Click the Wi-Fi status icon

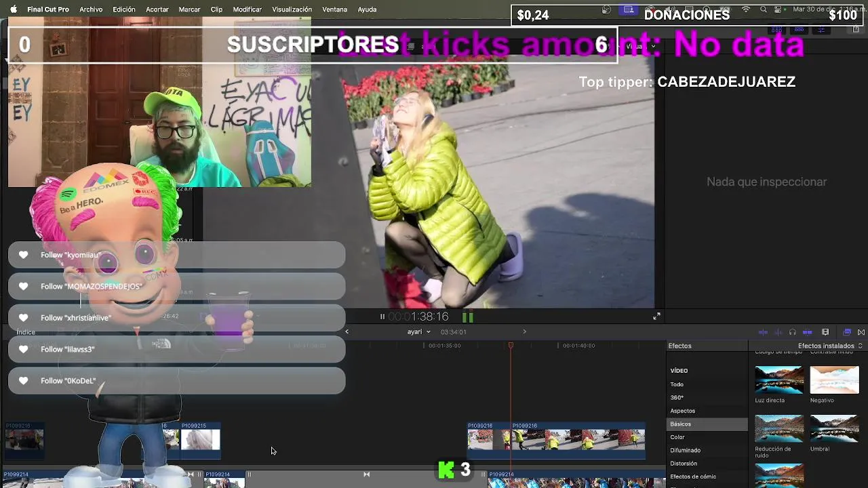746,9
